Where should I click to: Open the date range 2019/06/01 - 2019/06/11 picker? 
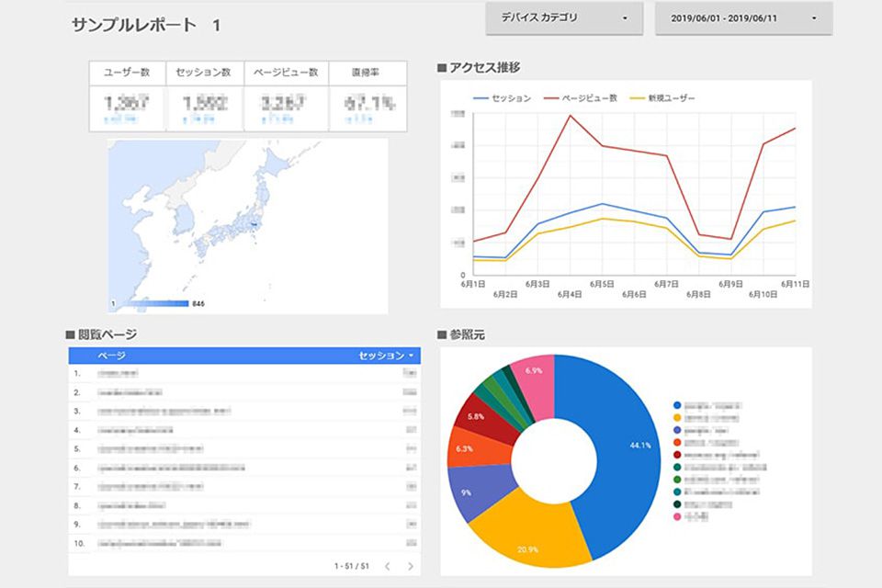(x=743, y=17)
